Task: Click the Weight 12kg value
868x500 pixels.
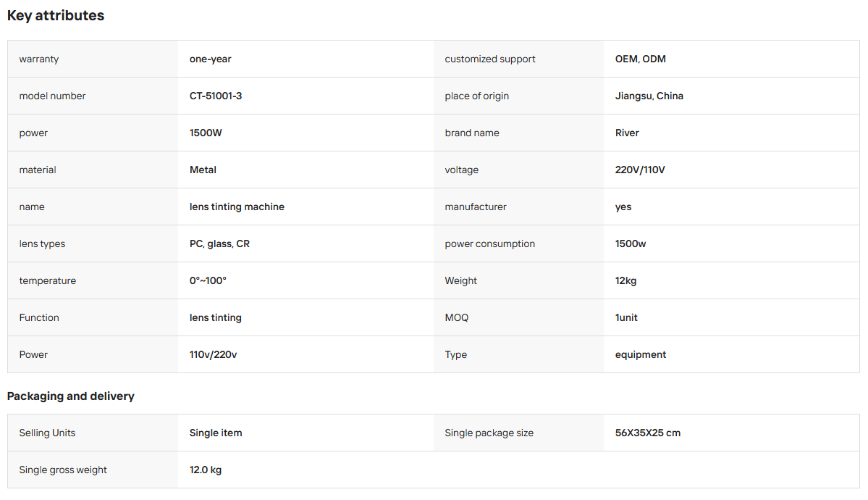Action: (x=625, y=281)
